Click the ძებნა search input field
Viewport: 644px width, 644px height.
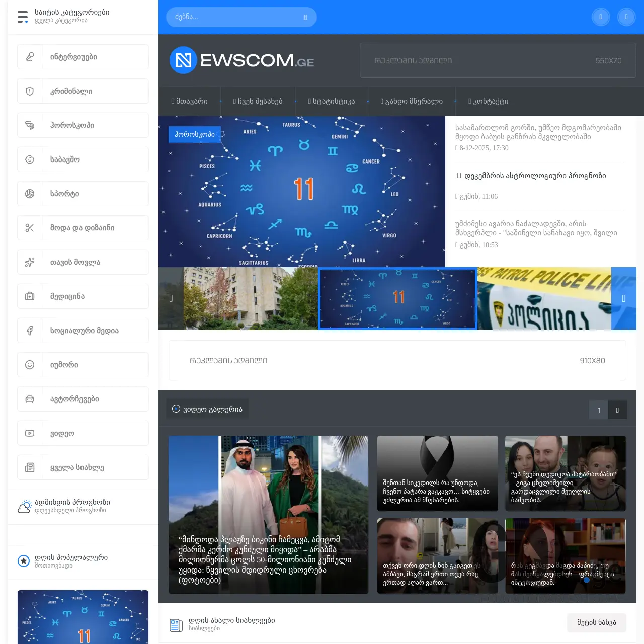point(236,17)
